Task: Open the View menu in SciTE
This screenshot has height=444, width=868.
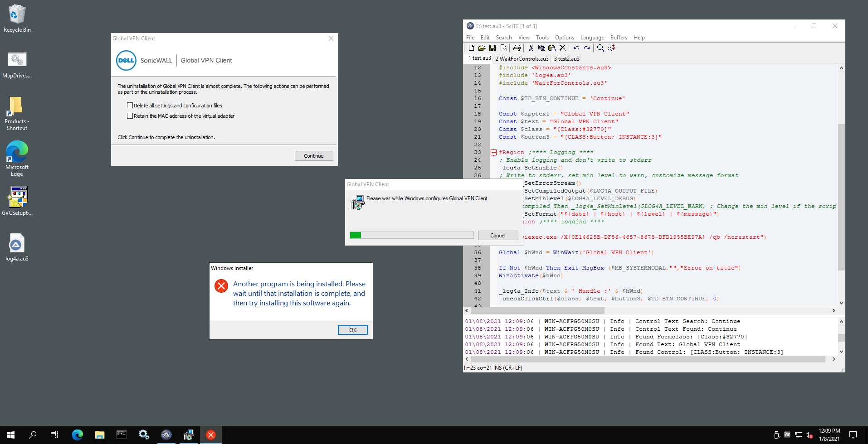Action: pyautogui.click(x=524, y=38)
